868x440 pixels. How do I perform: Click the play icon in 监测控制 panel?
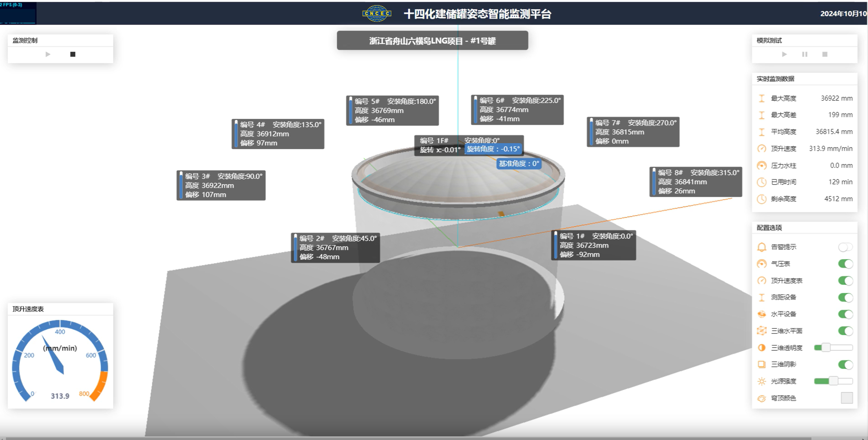(x=48, y=54)
